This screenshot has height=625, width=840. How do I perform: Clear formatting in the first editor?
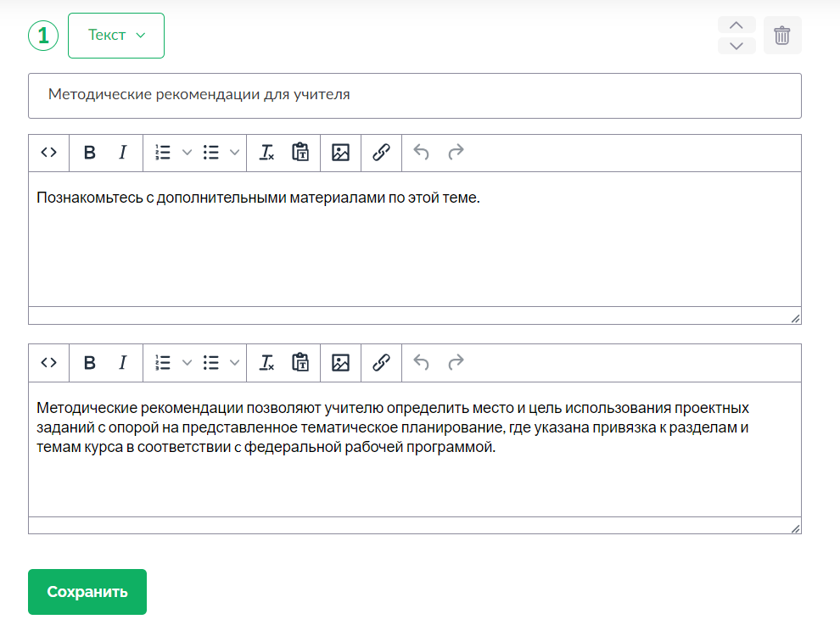(266, 153)
